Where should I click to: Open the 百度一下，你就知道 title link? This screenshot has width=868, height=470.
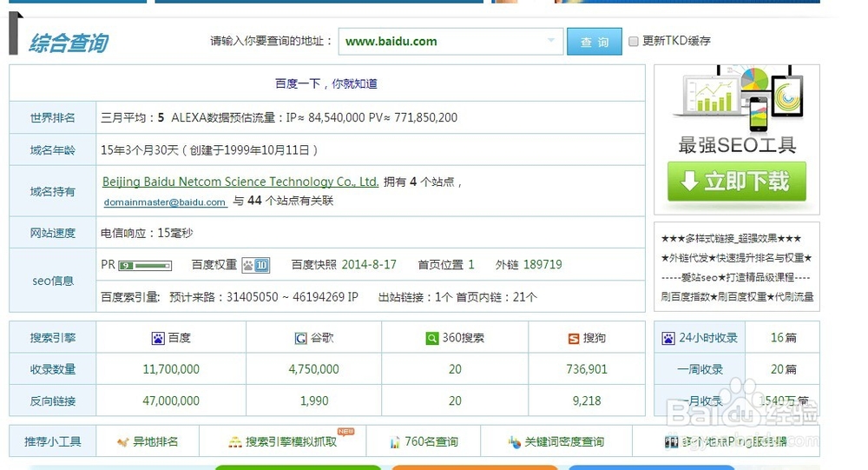coord(326,83)
